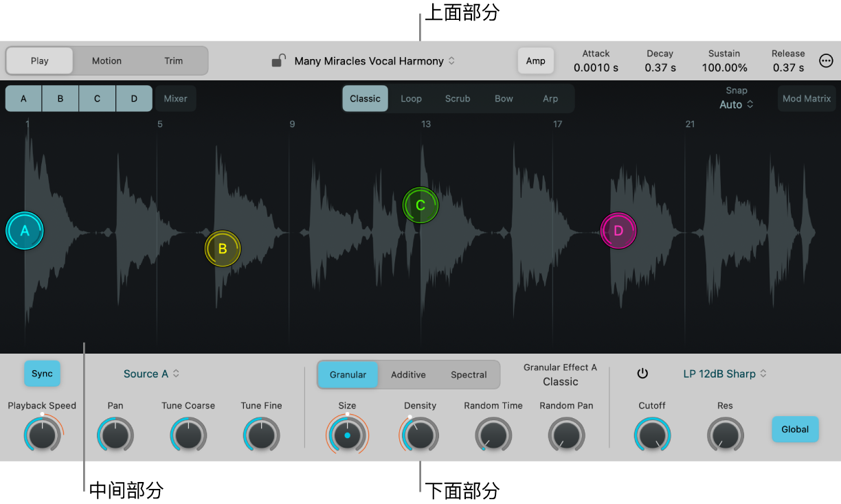The image size is (841, 504).
Task: Open the Mixer panel
Action: (x=175, y=99)
